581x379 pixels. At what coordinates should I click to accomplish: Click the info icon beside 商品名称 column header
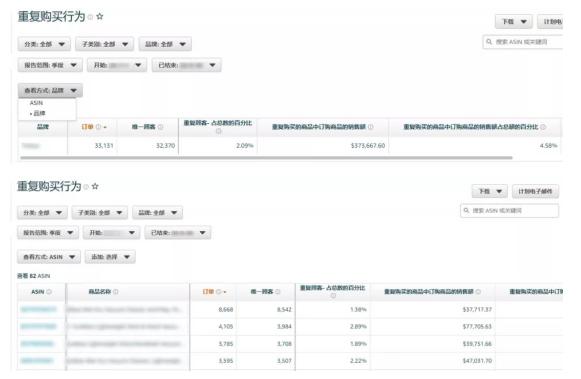pyautogui.click(x=116, y=292)
